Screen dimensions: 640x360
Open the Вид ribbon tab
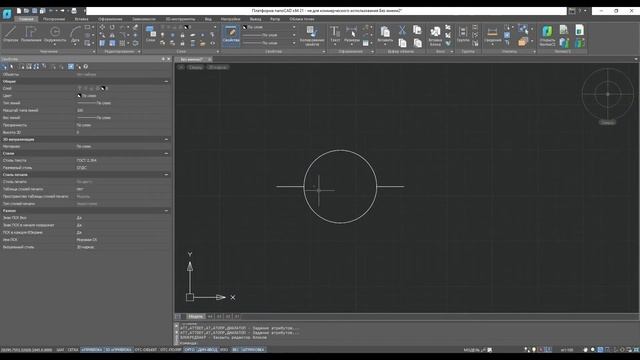pos(208,19)
